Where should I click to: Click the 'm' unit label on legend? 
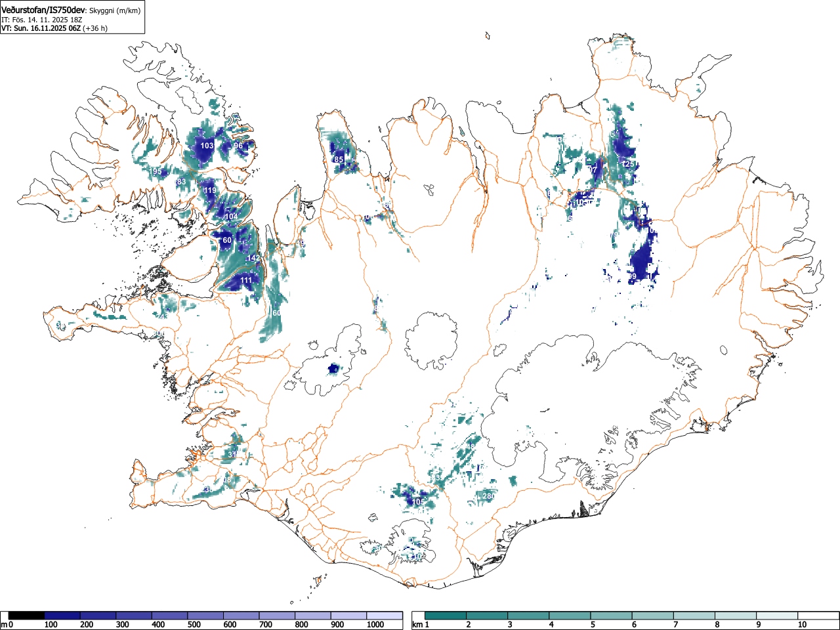(4, 625)
